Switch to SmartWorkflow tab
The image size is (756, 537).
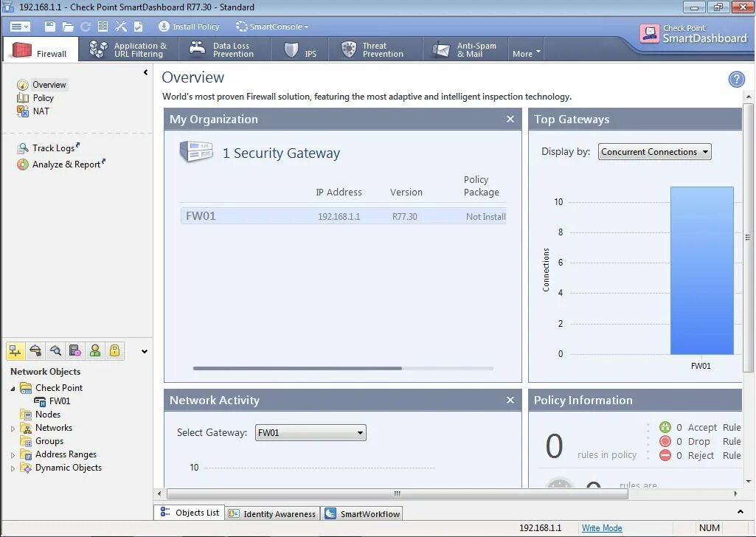tap(362, 514)
